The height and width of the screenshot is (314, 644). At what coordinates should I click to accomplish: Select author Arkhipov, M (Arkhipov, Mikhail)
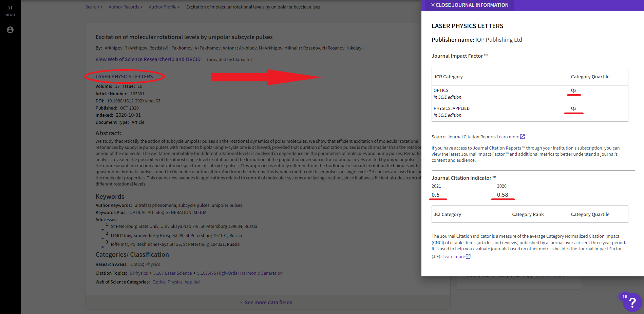coord(269,48)
